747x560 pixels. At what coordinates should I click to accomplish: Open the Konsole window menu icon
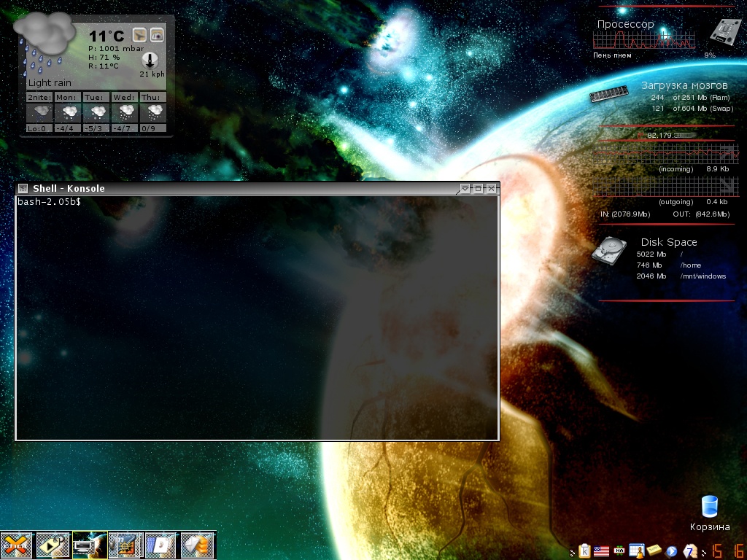[23, 189]
